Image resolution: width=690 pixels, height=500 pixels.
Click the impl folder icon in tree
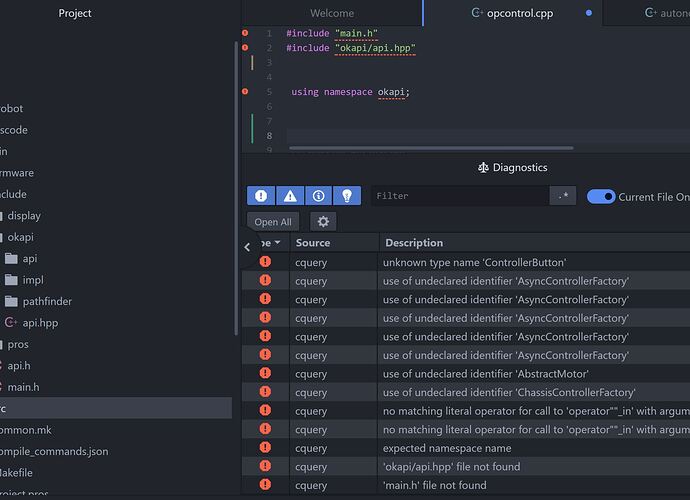tap(11, 280)
